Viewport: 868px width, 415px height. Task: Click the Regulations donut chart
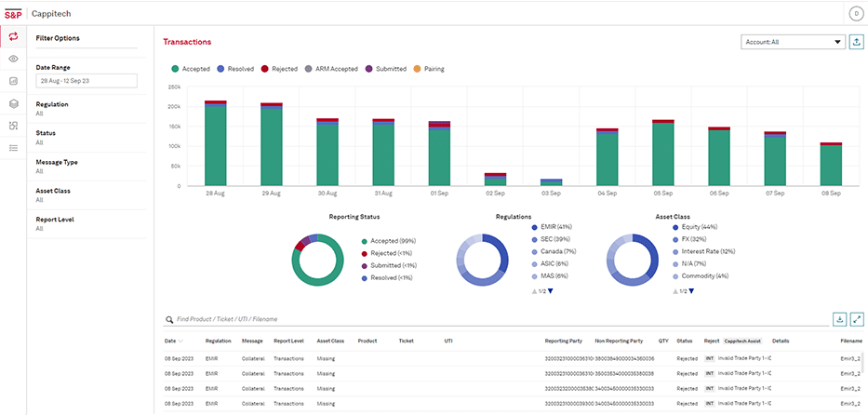click(x=482, y=260)
